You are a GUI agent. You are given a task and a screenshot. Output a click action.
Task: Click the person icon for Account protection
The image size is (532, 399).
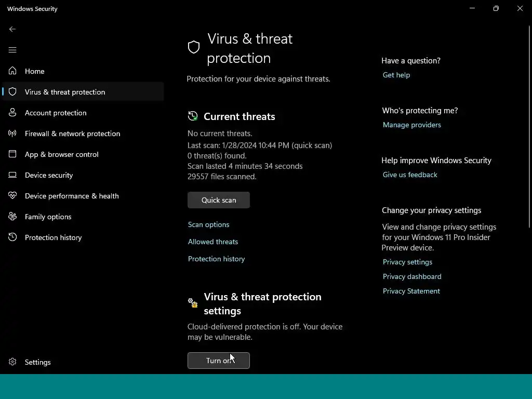click(12, 112)
